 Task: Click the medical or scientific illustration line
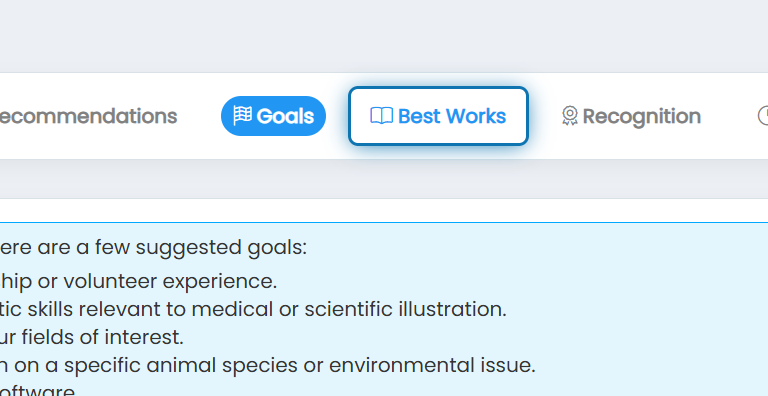coord(253,309)
